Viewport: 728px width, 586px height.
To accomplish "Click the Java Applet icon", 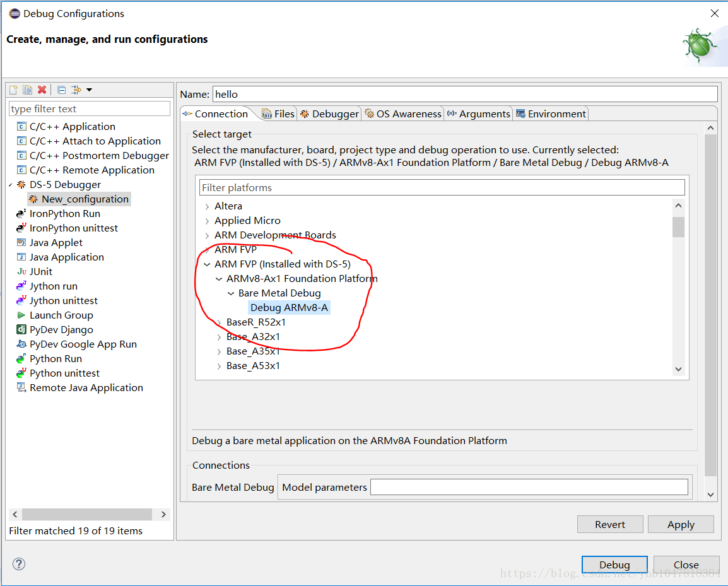I will click(x=21, y=242).
